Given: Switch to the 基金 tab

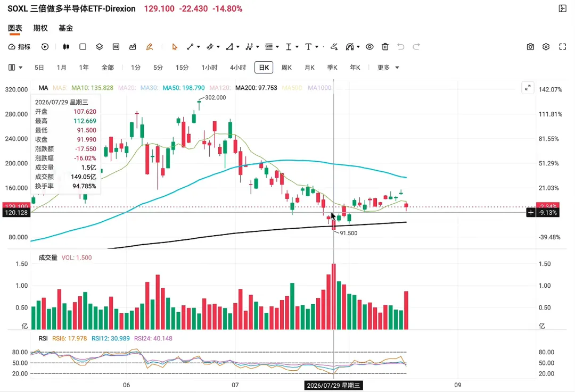Looking at the screenshot, I should pos(66,28).
